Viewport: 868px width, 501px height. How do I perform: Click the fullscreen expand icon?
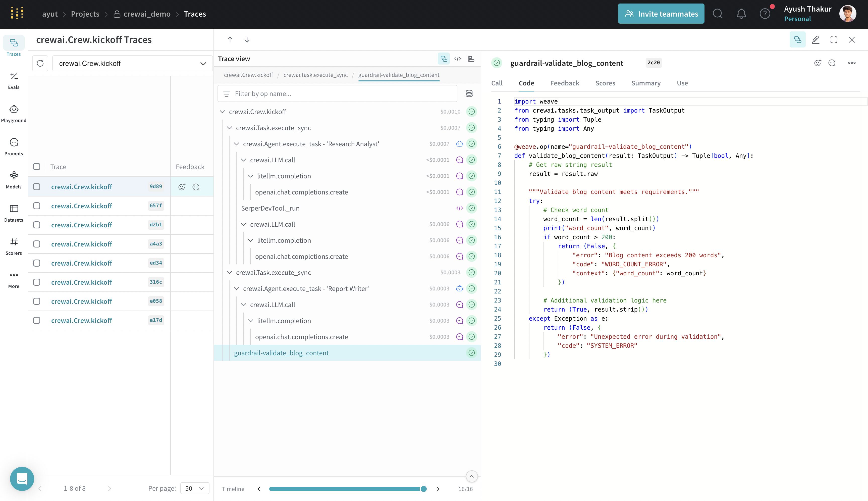coord(834,40)
